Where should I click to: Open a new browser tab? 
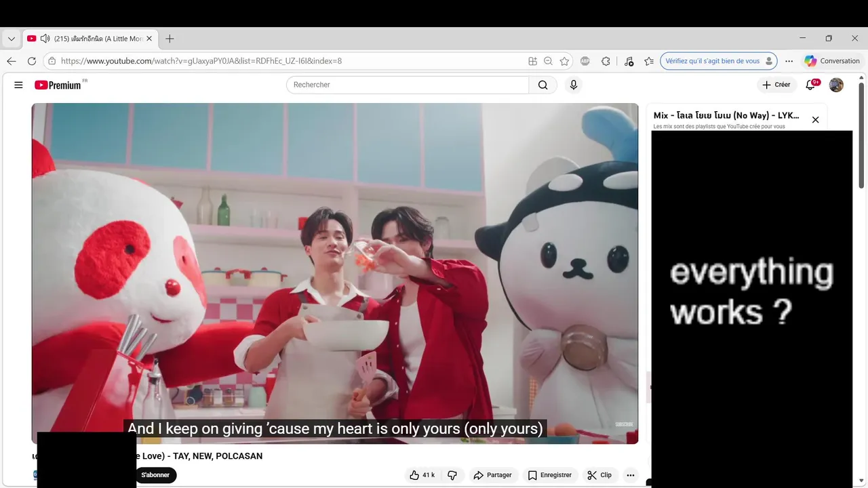[170, 39]
